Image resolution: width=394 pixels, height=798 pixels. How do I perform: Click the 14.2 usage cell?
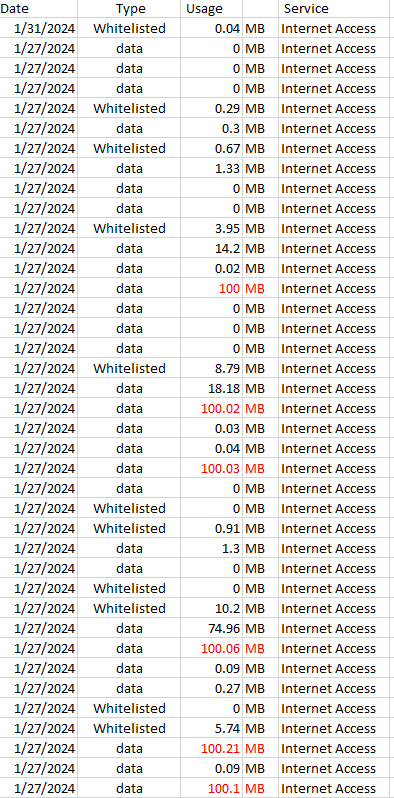(211, 249)
